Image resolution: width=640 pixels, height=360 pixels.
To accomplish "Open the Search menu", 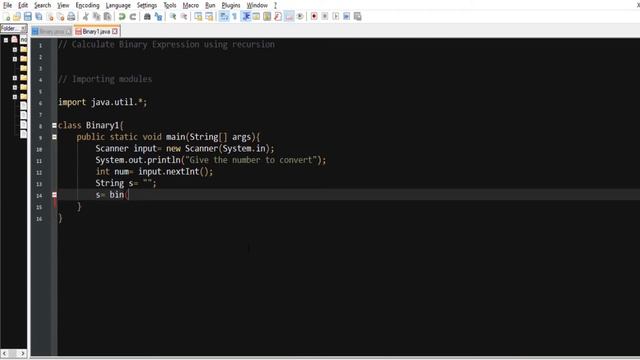I will 42,5.
